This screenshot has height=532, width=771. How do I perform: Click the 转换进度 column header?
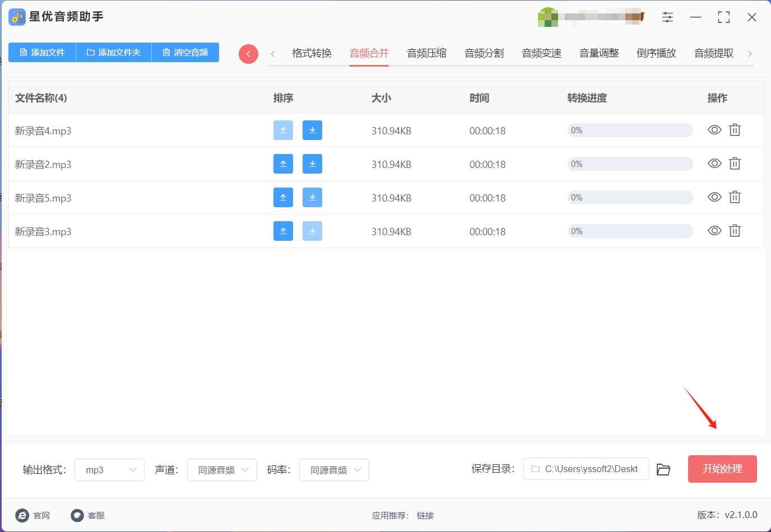tap(587, 98)
